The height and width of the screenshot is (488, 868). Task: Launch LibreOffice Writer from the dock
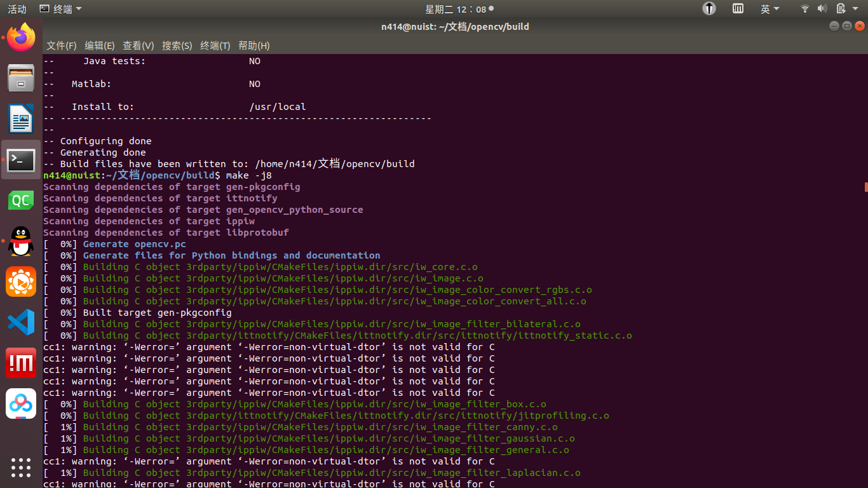pyautogui.click(x=21, y=119)
